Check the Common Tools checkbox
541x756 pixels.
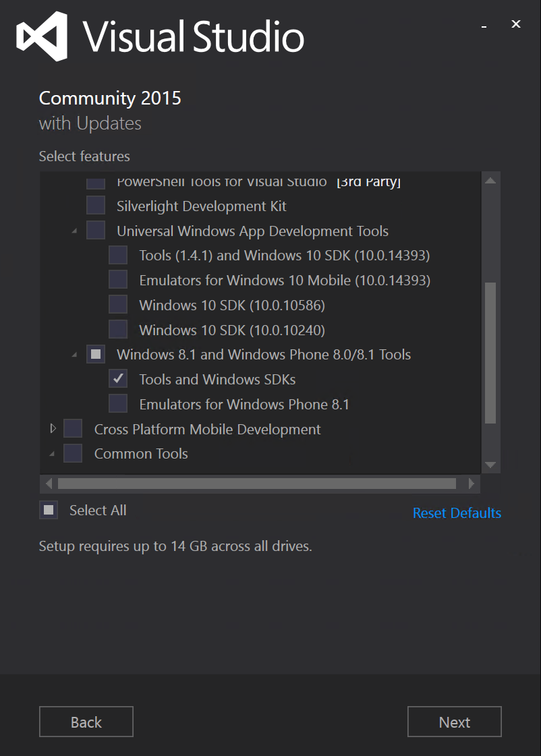click(73, 454)
